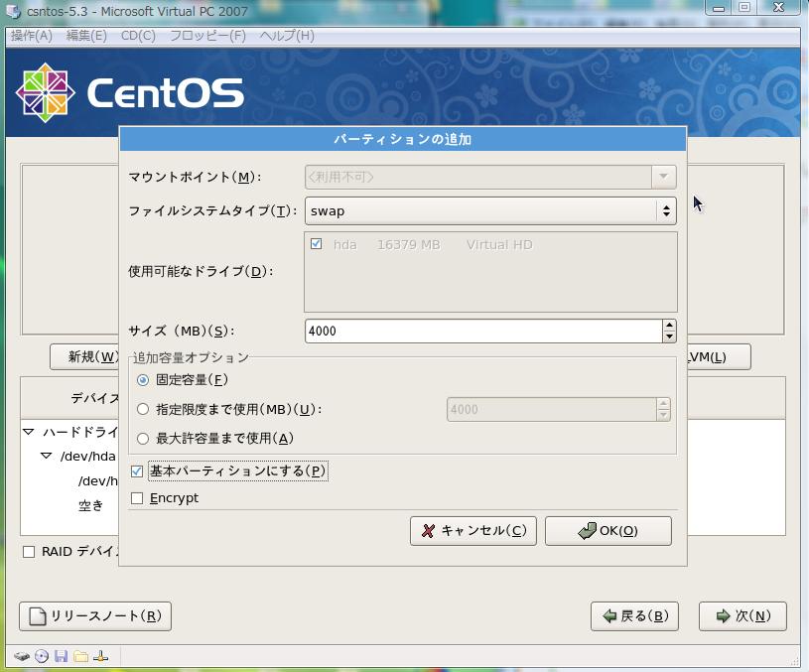Expand the ハードドライブ tree node
Viewport: 809px width, 672px height.
coord(29,433)
